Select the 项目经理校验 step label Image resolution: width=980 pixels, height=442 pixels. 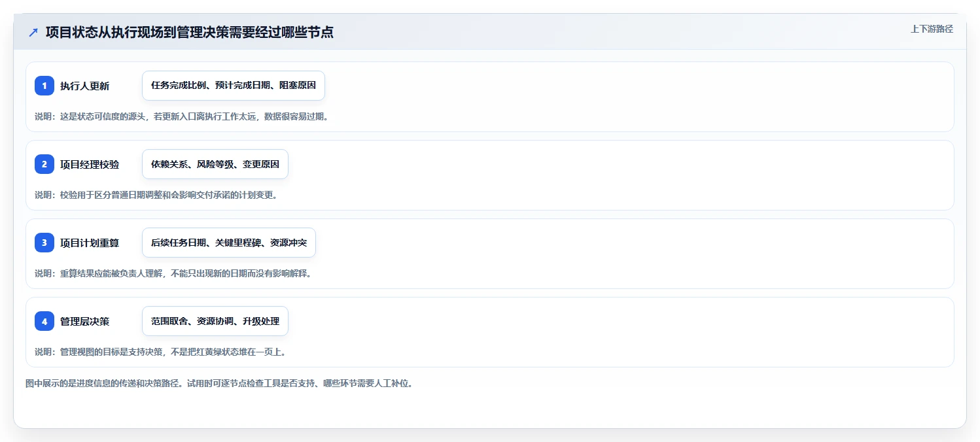(90, 165)
